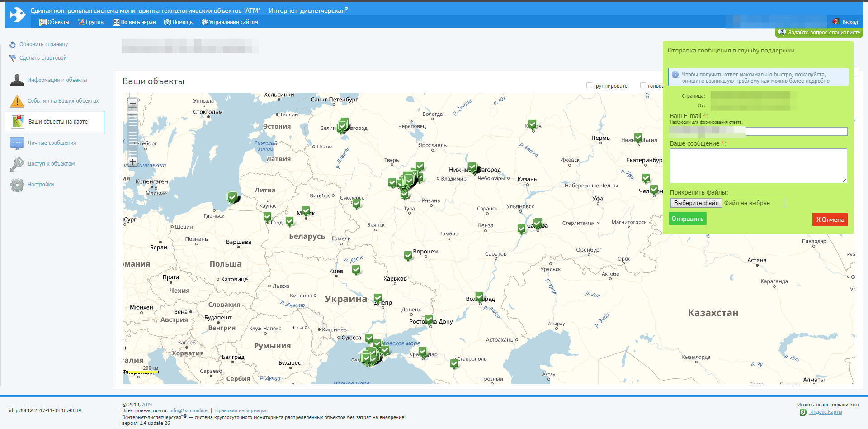
Task: Collapse the Задайте вопрос специалисту panel tab
Action: click(x=820, y=33)
